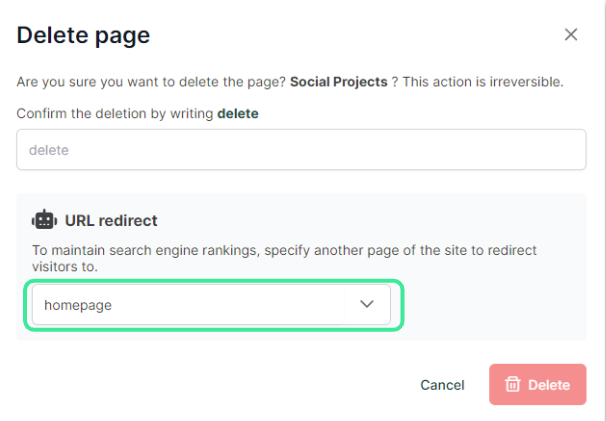Image resolution: width=606 pixels, height=421 pixels.
Task: Close the Delete page dialog
Action: coord(571,35)
